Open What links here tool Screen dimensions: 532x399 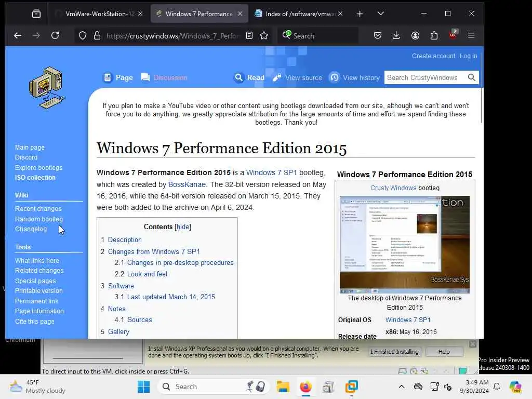[x=37, y=261]
